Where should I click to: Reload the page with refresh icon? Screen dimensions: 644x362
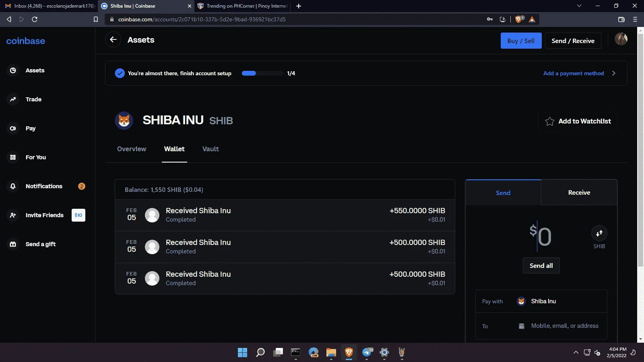coord(35,19)
